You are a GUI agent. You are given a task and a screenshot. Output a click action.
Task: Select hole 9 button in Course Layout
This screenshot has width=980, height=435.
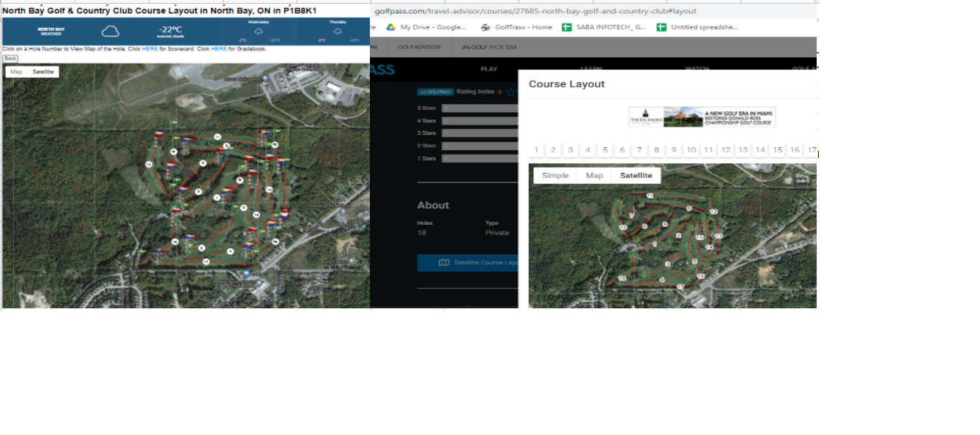coord(674,150)
